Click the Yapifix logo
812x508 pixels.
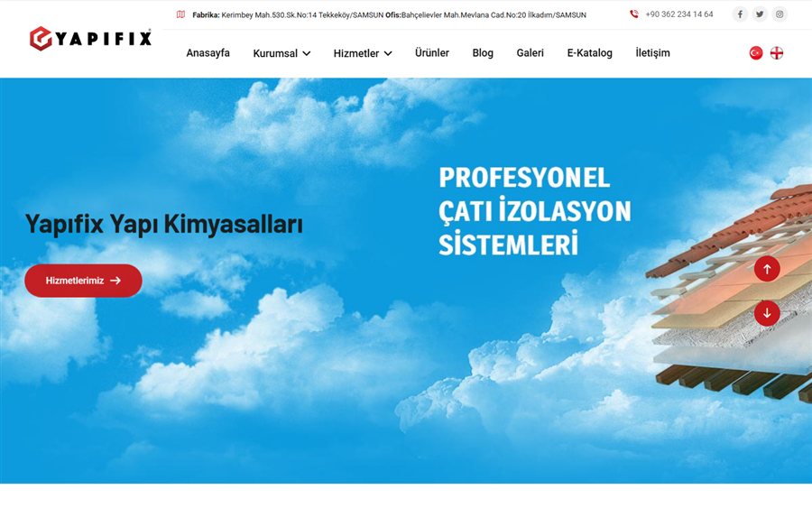point(90,38)
